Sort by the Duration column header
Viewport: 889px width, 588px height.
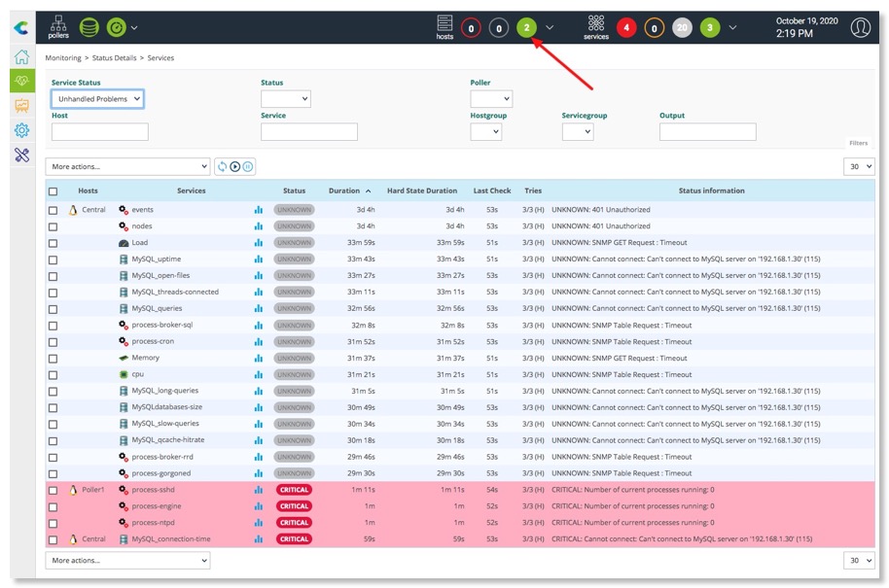coord(344,190)
